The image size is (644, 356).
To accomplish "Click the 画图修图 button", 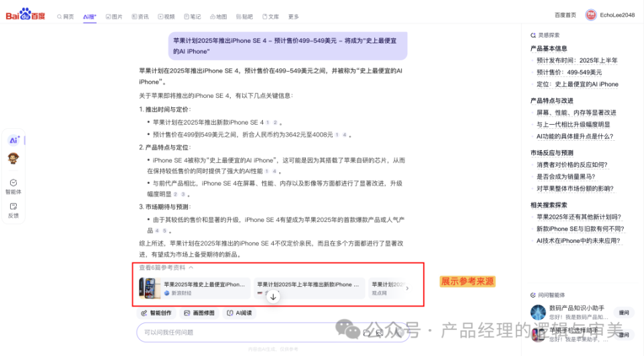I will (x=200, y=313).
